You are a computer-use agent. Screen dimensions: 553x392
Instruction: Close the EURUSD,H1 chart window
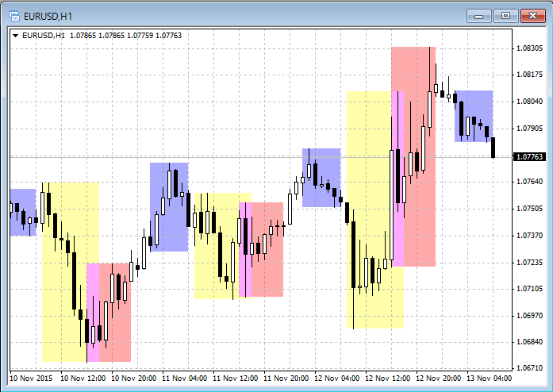tap(533, 16)
